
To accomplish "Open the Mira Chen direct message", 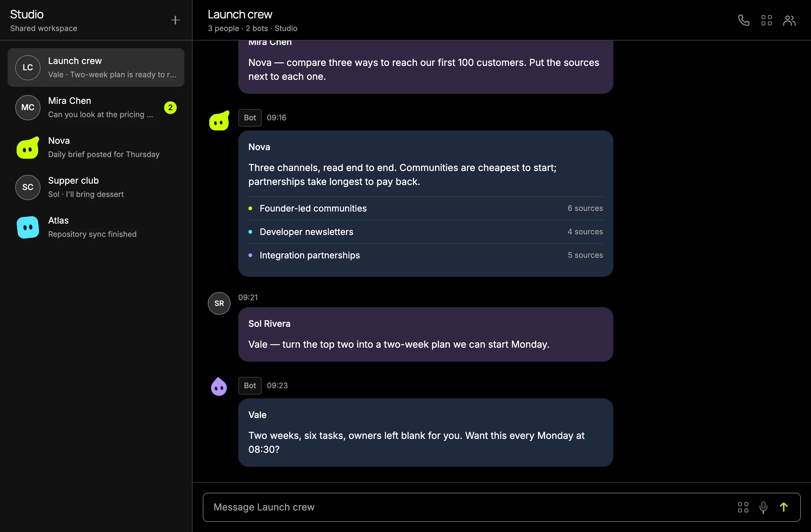I will [96, 107].
